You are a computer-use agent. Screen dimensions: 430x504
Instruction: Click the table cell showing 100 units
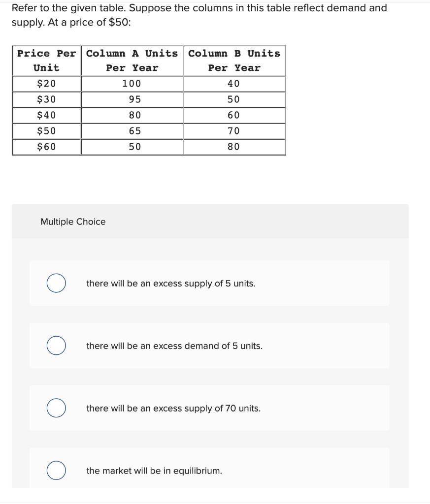(131, 84)
